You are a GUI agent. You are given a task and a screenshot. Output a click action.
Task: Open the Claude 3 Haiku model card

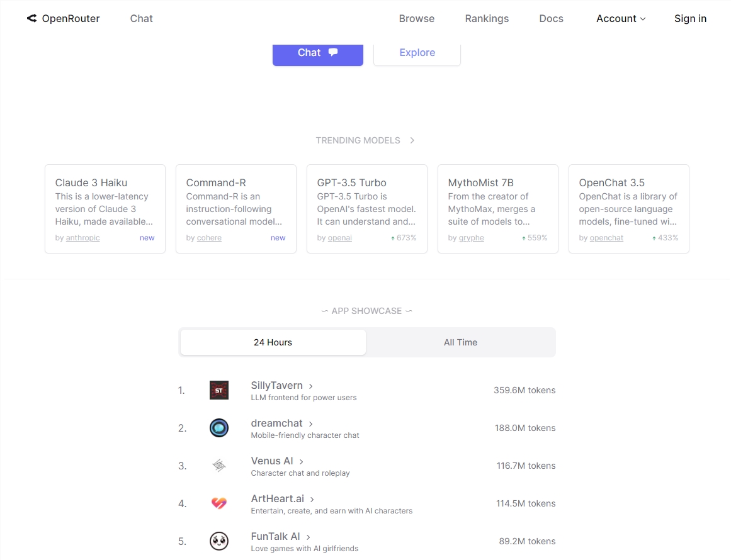click(x=105, y=209)
